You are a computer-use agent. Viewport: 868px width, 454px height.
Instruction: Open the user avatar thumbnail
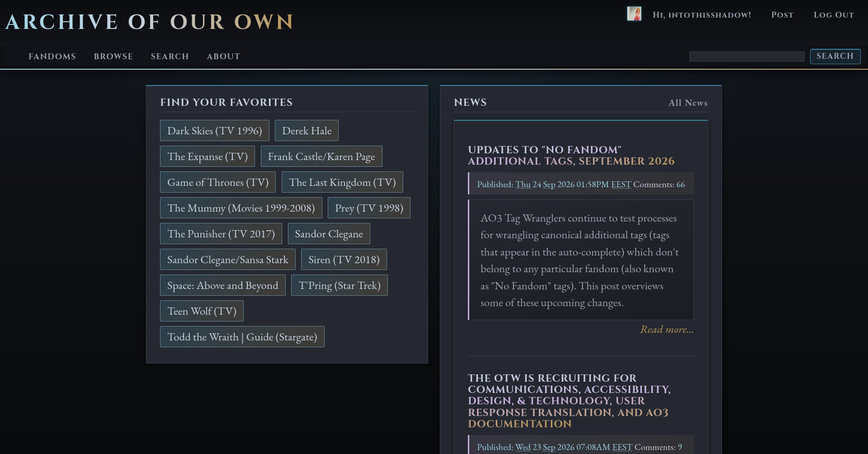[634, 14]
